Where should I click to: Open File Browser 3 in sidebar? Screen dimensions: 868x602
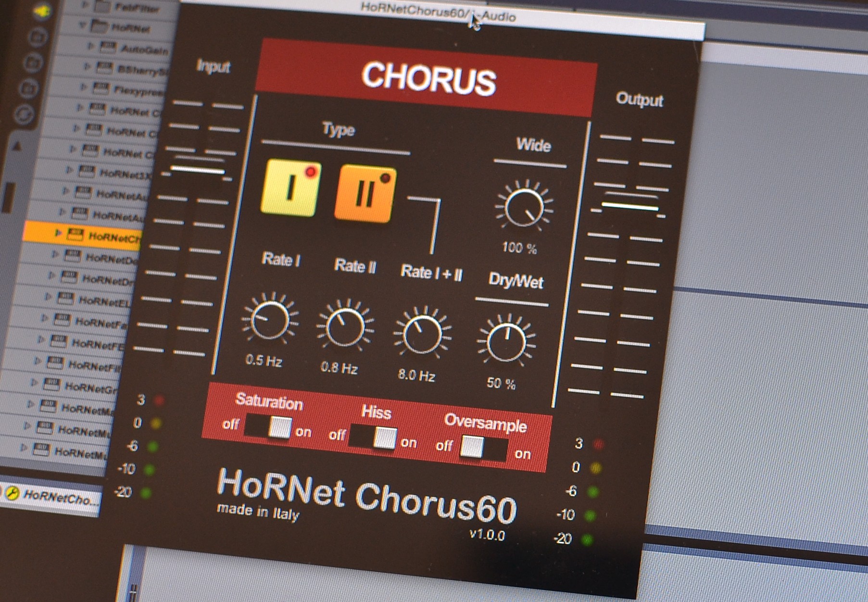tap(29, 88)
